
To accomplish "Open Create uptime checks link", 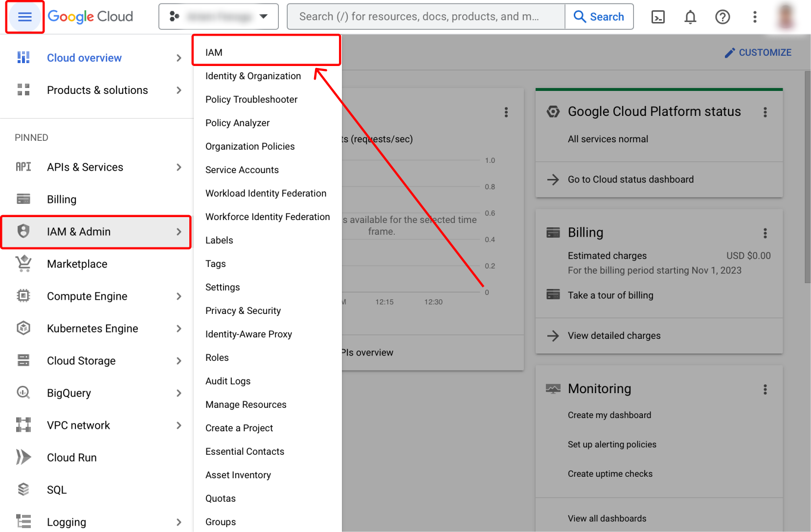I will pos(610,474).
